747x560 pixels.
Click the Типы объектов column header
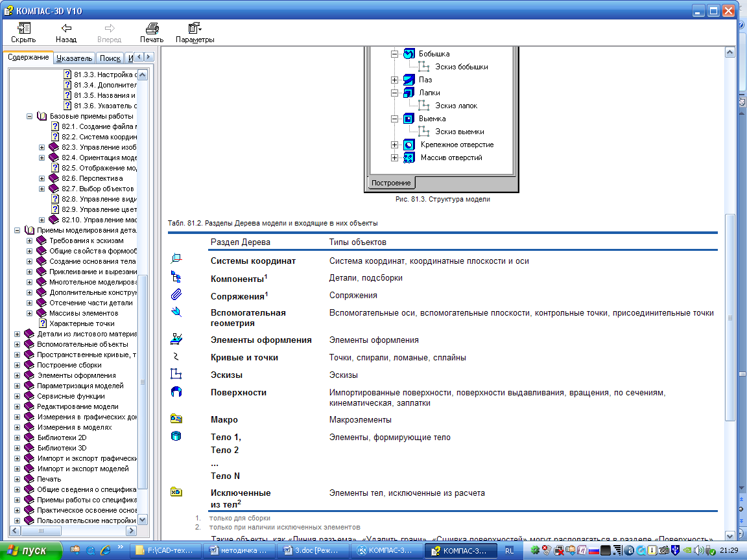pos(358,242)
